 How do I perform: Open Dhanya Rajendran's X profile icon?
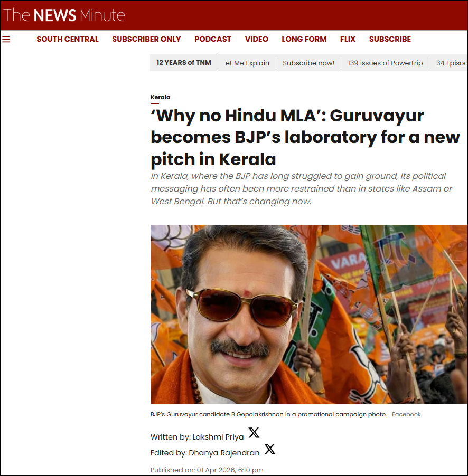[269, 449]
